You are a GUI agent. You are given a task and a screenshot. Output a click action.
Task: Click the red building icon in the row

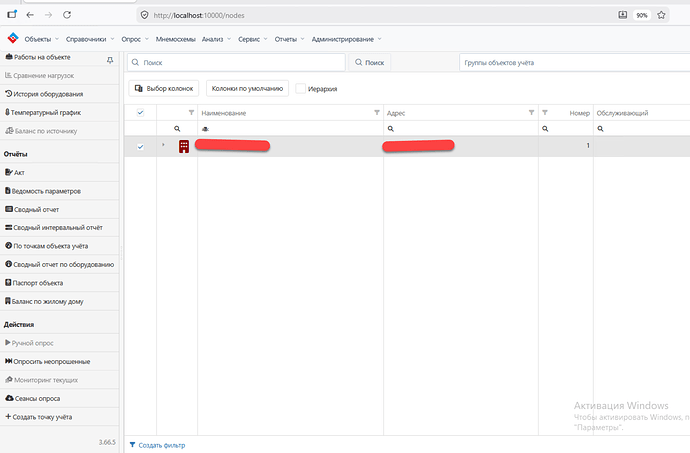tap(184, 146)
